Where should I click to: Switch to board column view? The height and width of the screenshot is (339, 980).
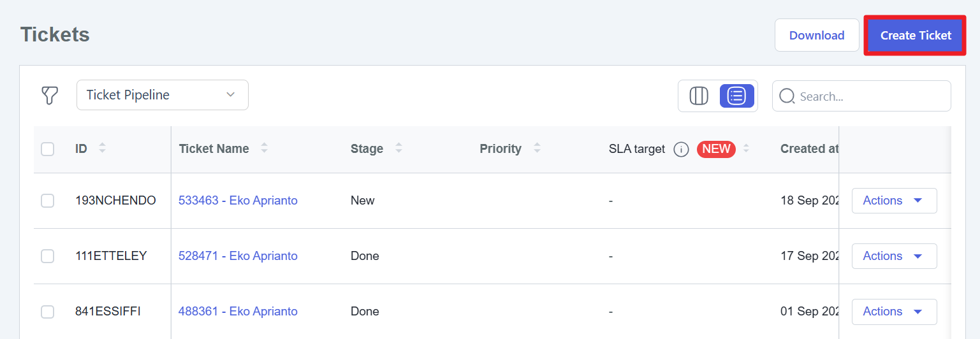click(699, 96)
